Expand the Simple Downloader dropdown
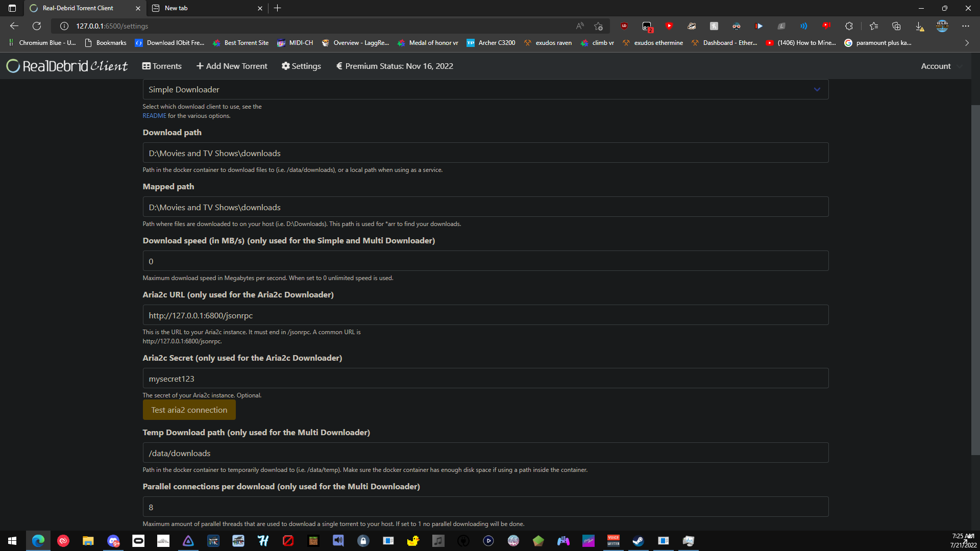980x551 pixels. point(817,89)
